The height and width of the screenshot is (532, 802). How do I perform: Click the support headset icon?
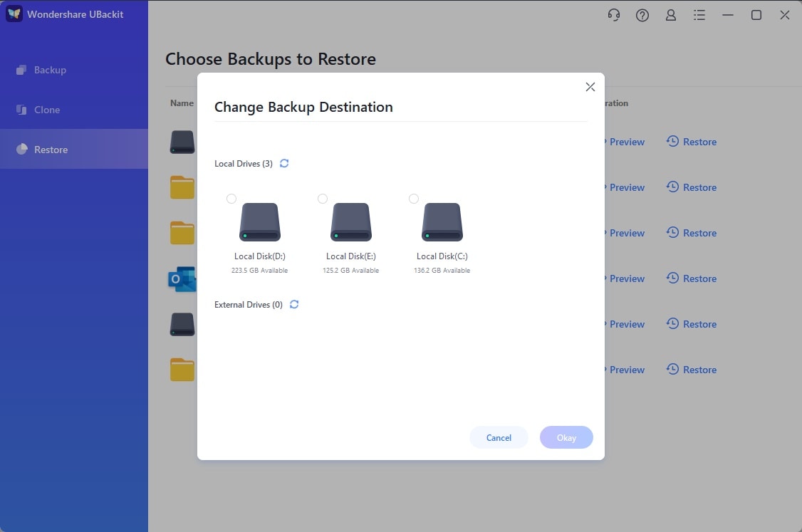(614, 15)
